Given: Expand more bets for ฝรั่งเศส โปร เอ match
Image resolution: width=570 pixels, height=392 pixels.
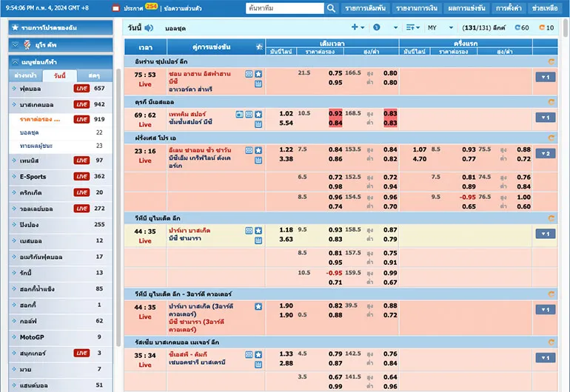Looking at the screenshot, I should point(545,154).
